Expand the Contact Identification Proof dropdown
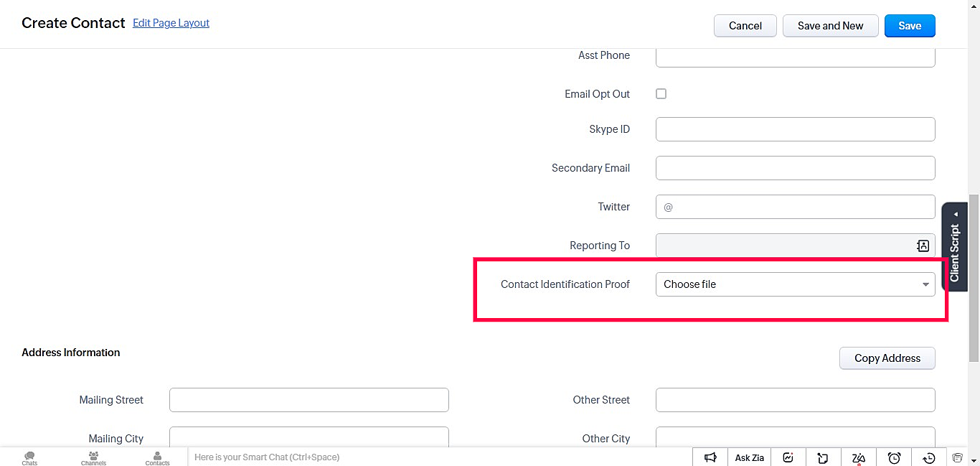This screenshot has width=980, height=466. (x=795, y=284)
